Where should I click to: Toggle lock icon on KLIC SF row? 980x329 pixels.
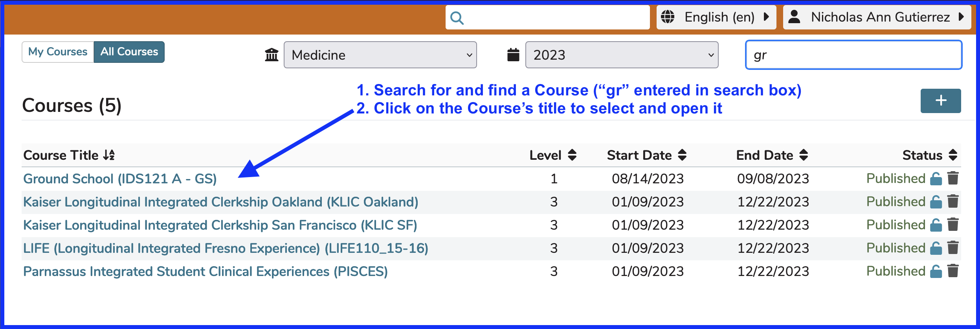click(x=936, y=225)
